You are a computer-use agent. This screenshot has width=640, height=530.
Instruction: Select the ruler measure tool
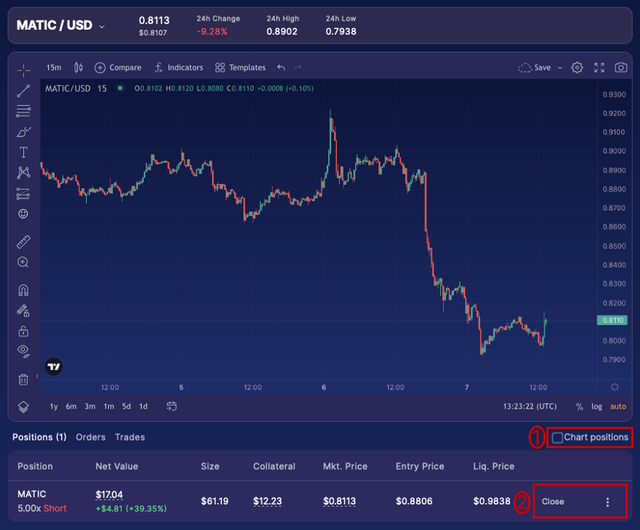tap(23, 242)
